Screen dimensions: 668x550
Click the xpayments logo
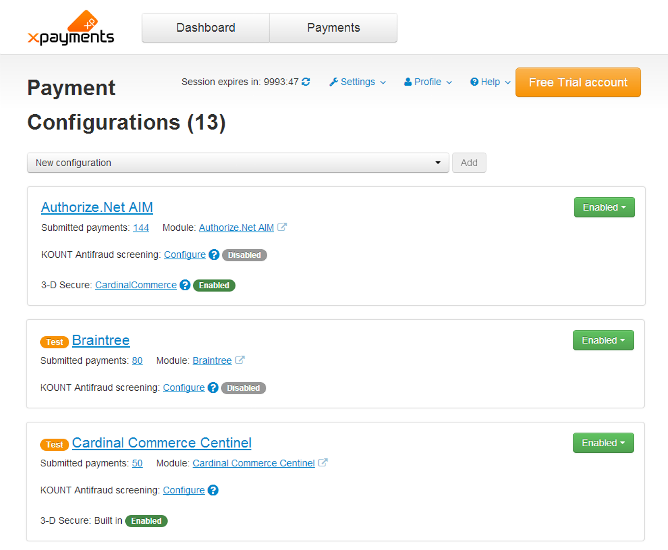coord(71,28)
